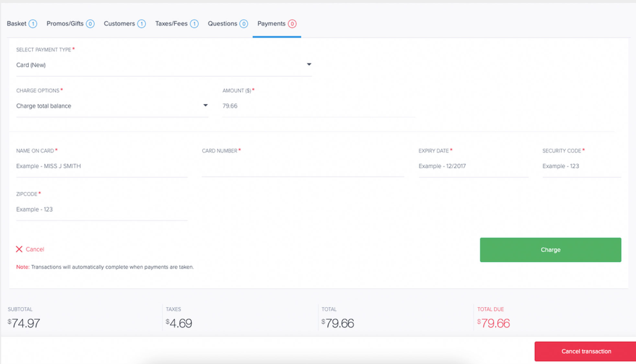Focus the Name on Card field

pos(102,166)
